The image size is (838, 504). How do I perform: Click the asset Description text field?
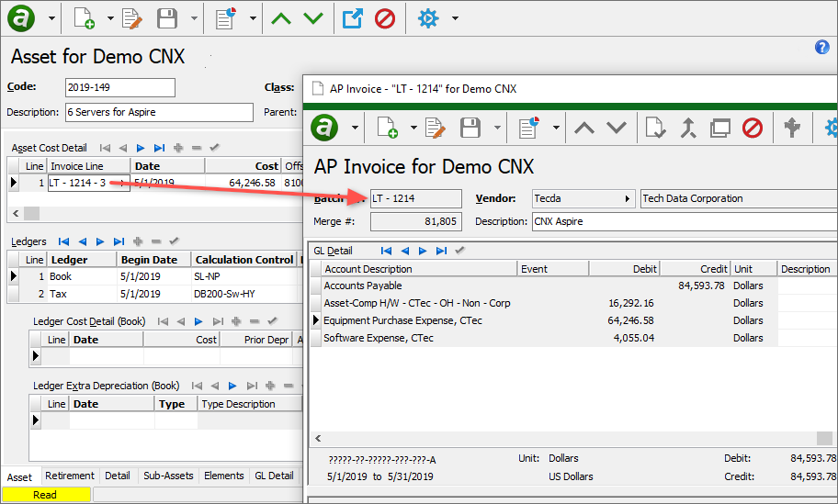coord(158,112)
